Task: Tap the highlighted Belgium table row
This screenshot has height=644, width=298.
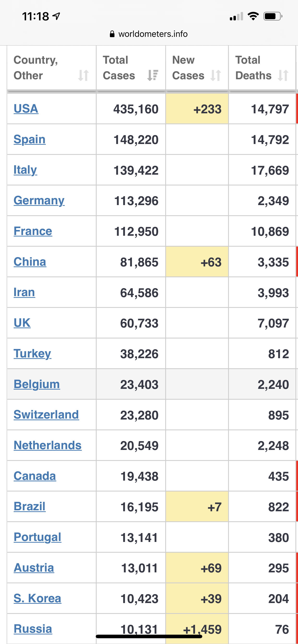Action: click(x=152, y=384)
